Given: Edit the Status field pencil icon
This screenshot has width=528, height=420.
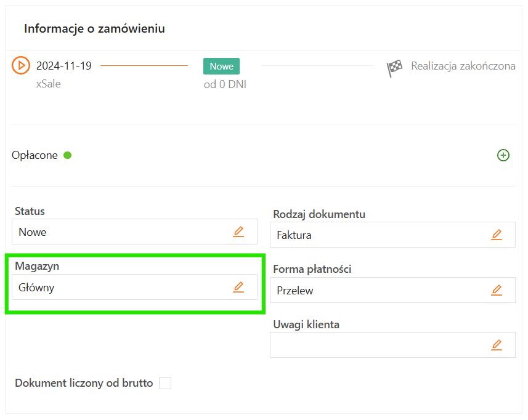Looking at the screenshot, I should pos(238,232).
